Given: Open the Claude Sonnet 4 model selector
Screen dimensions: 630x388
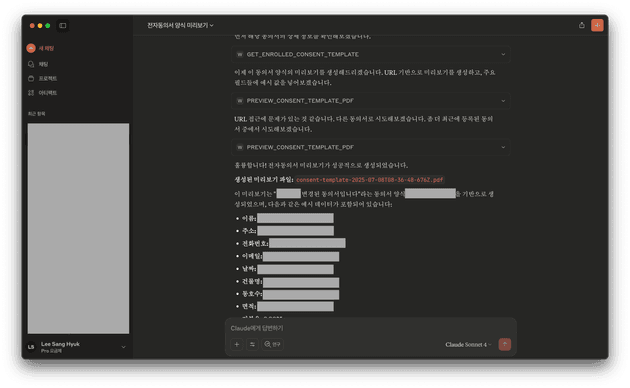Looking at the screenshot, I should [x=468, y=345].
